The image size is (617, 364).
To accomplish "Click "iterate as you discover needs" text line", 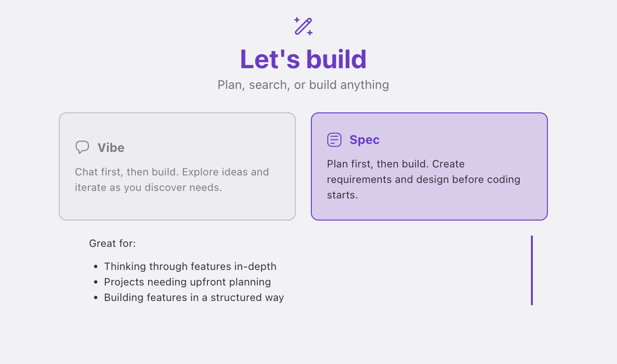I will 148,188.
